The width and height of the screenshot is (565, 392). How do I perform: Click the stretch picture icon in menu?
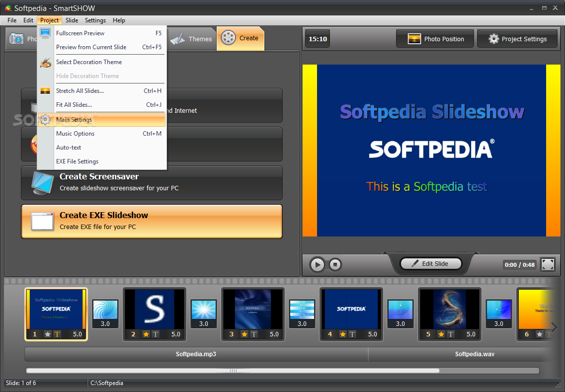click(45, 91)
